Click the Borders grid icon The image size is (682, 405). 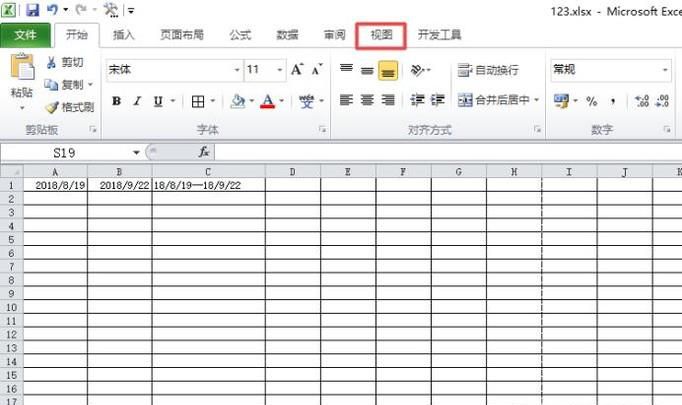tap(198, 101)
